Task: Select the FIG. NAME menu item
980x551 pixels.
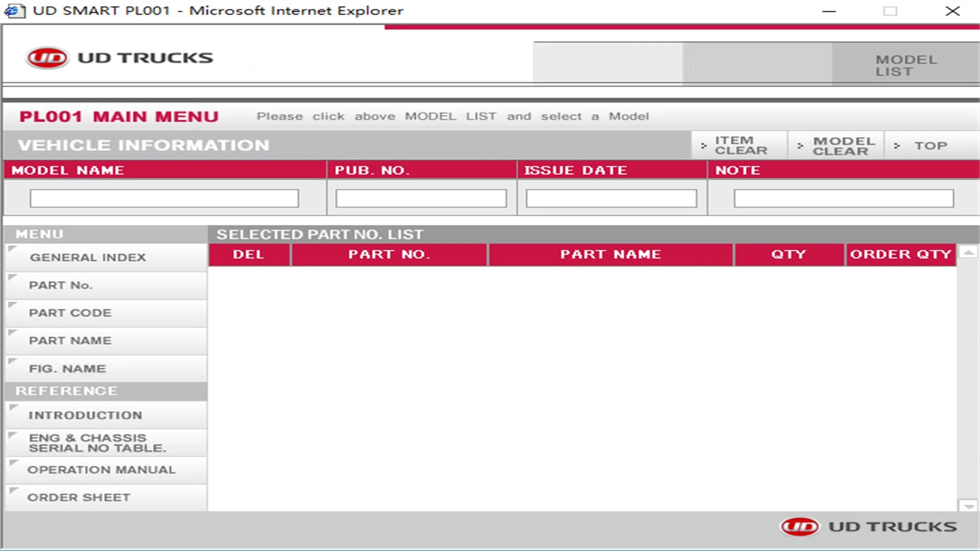Action: click(106, 368)
